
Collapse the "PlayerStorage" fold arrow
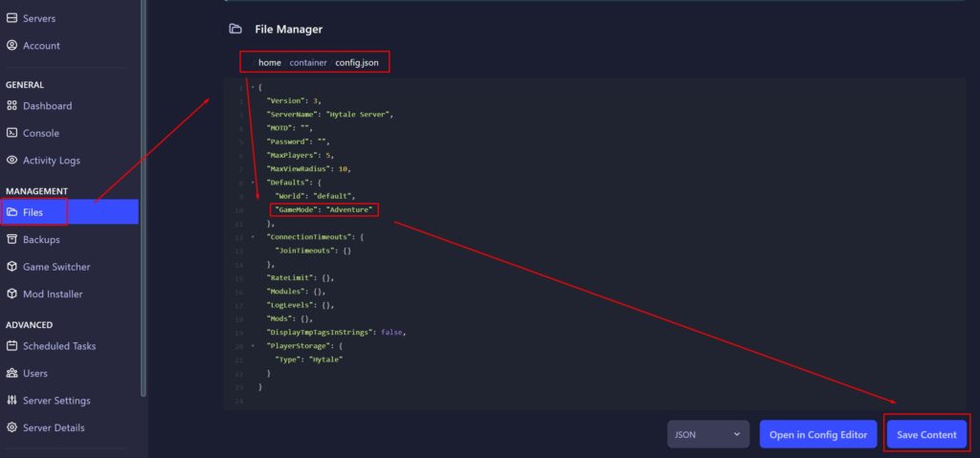(253, 345)
